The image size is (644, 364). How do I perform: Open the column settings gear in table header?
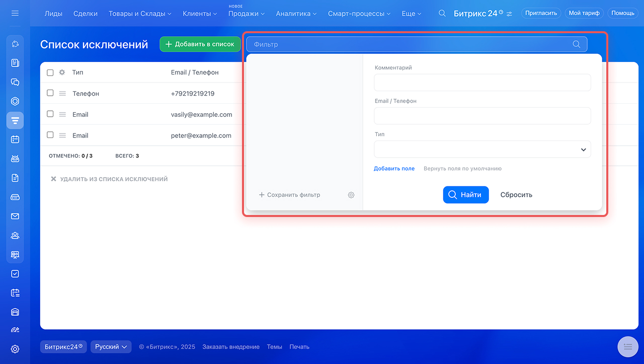[62, 72]
